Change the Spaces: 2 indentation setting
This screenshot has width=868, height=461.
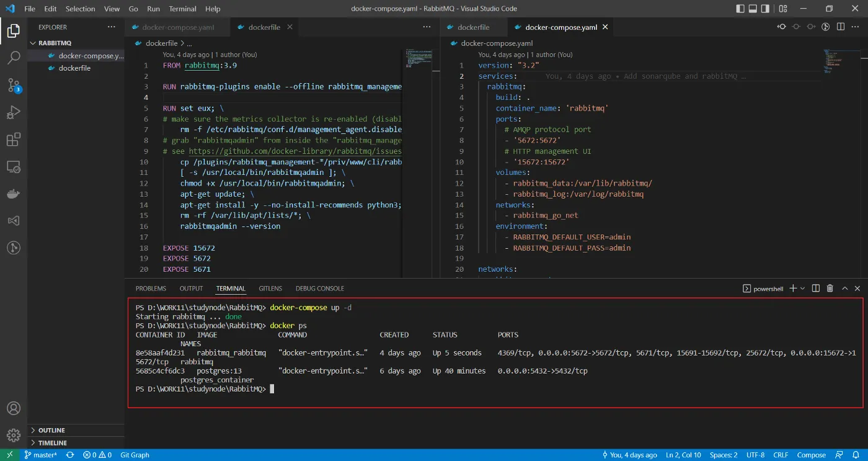coord(724,455)
